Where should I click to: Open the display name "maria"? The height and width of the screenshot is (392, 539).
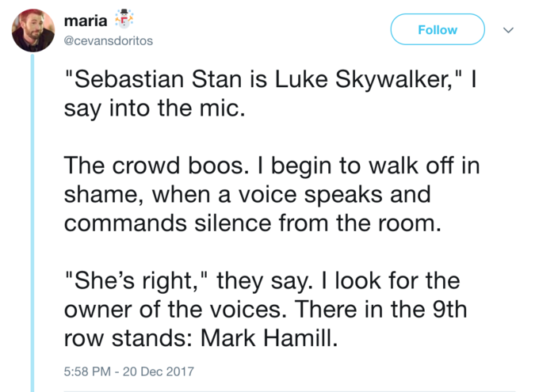(x=86, y=21)
